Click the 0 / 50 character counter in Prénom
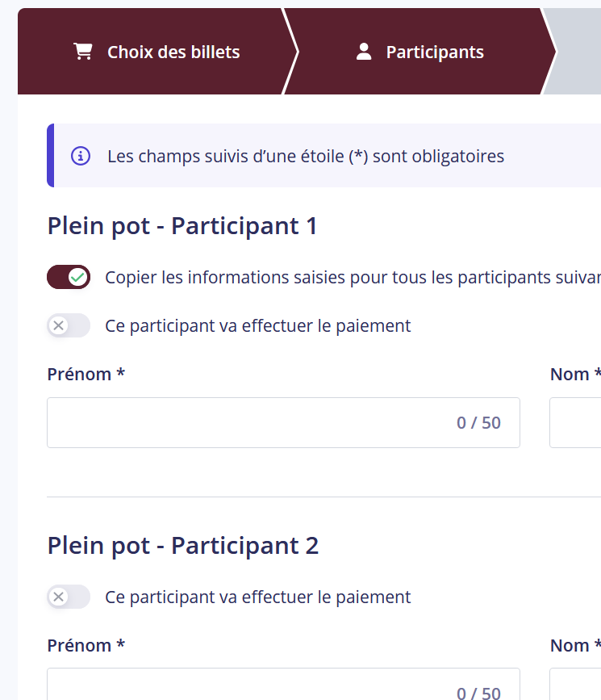The image size is (601, 700). 479,422
